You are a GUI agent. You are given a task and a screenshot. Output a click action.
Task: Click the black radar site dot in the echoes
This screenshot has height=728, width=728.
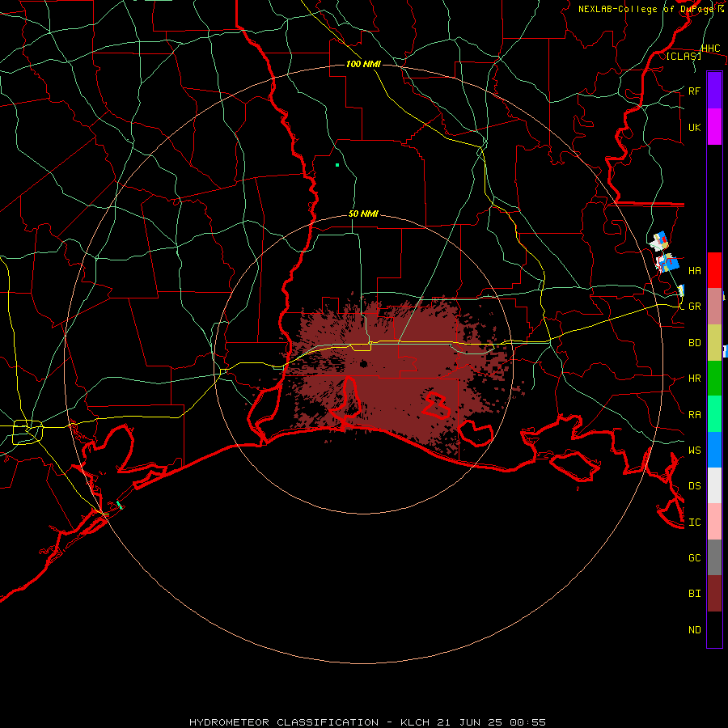point(363,363)
